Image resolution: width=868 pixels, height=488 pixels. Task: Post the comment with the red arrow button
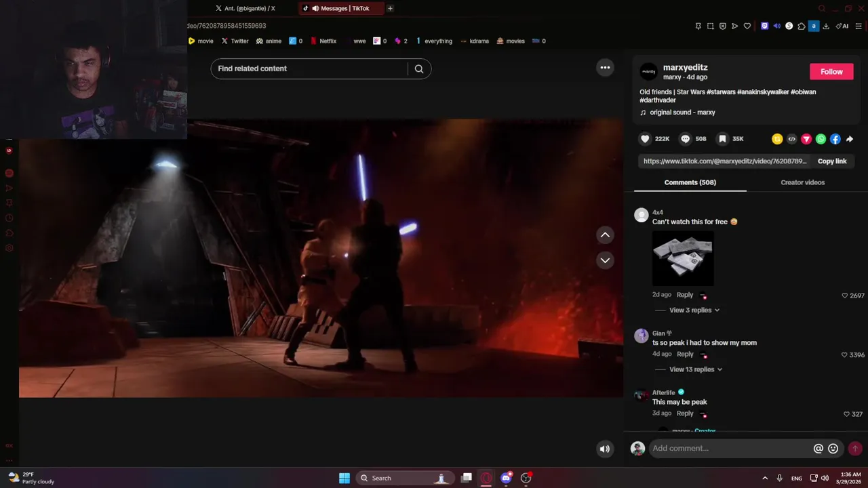tap(855, 448)
